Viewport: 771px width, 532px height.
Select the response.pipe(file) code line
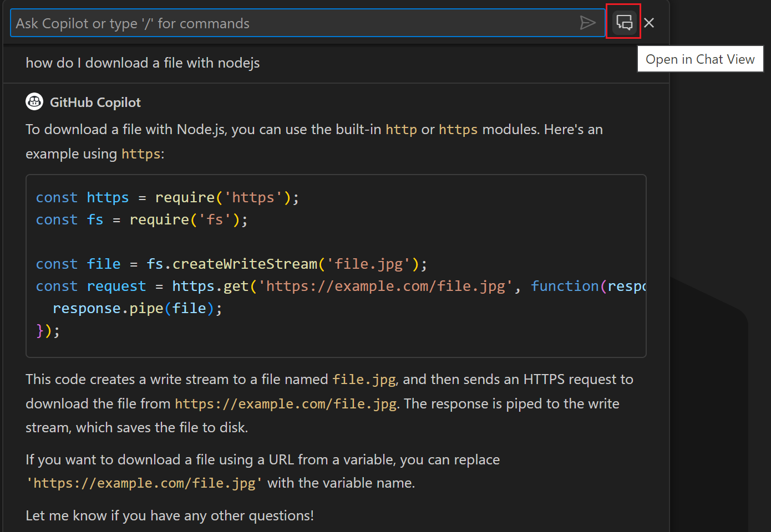[137, 309]
